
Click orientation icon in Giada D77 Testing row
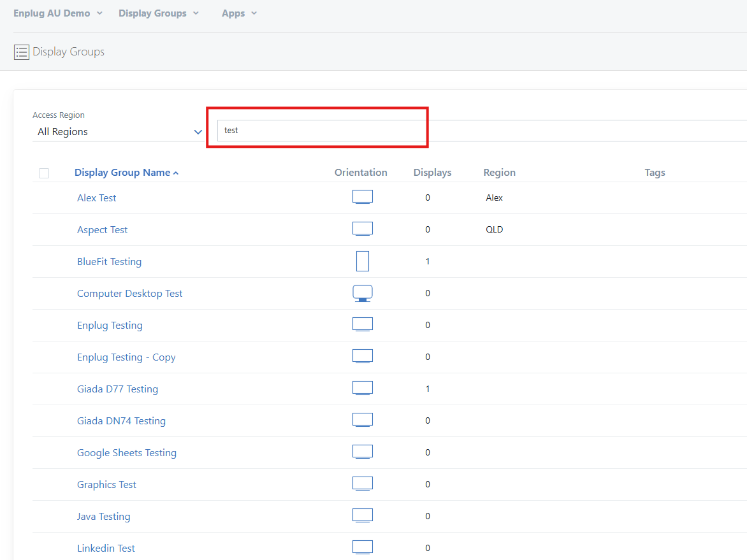tap(362, 388)
